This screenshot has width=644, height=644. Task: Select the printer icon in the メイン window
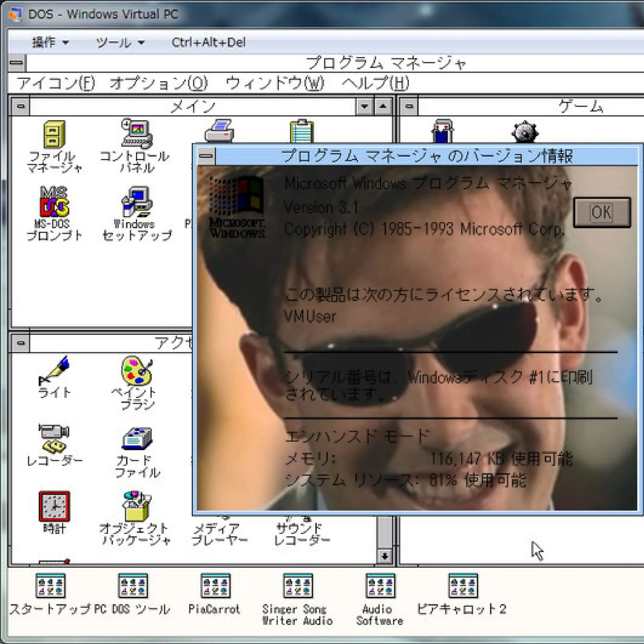point(219,131)
